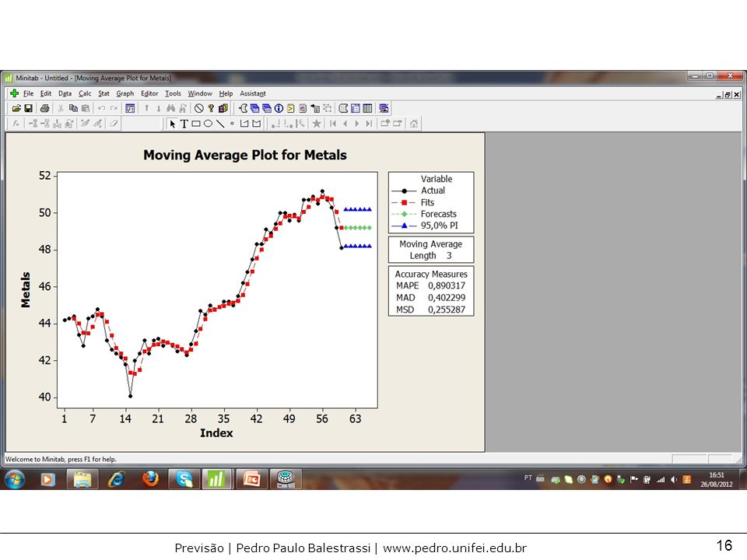Image resolution: width=747 pixels, height=560 pixels.
Task: Click the Cancel circle-slash icon
Action: (199, 109)
